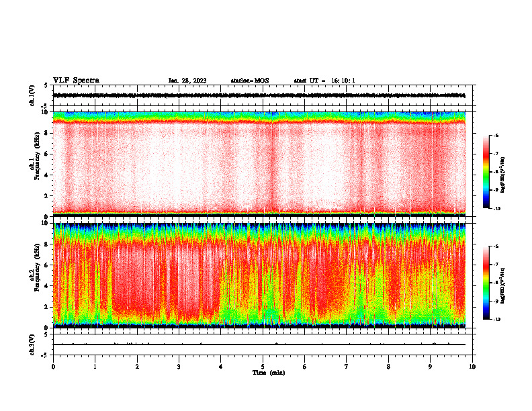Image resolution: width=532 pixels, height=411 pixels.
Task: Click the "-5" tick on ch.3(V) axis
Action: point(44,355)
